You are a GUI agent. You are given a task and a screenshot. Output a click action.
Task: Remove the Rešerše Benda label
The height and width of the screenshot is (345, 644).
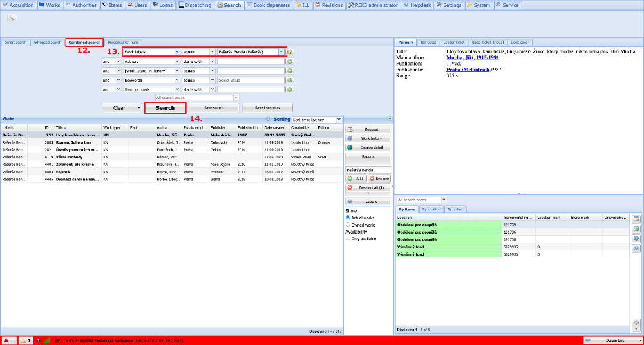(x=379, y=179)
